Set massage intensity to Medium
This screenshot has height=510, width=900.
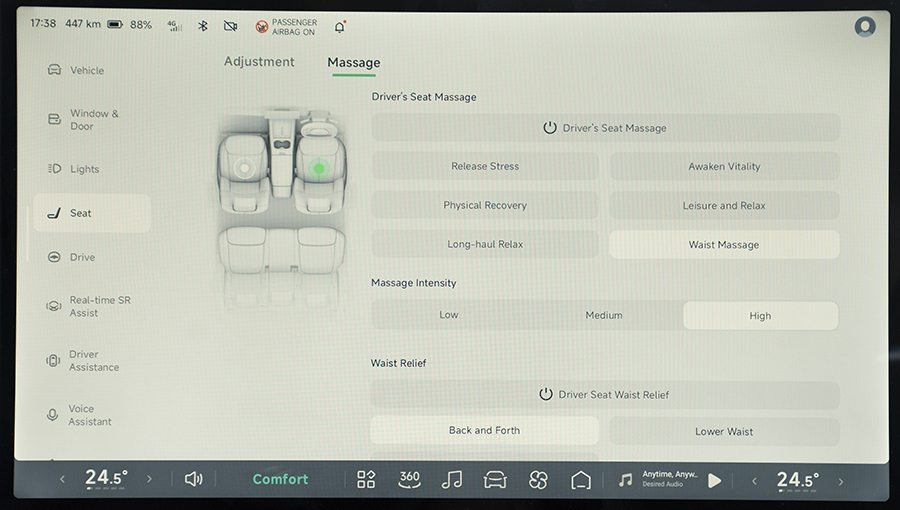pos(604,316)
